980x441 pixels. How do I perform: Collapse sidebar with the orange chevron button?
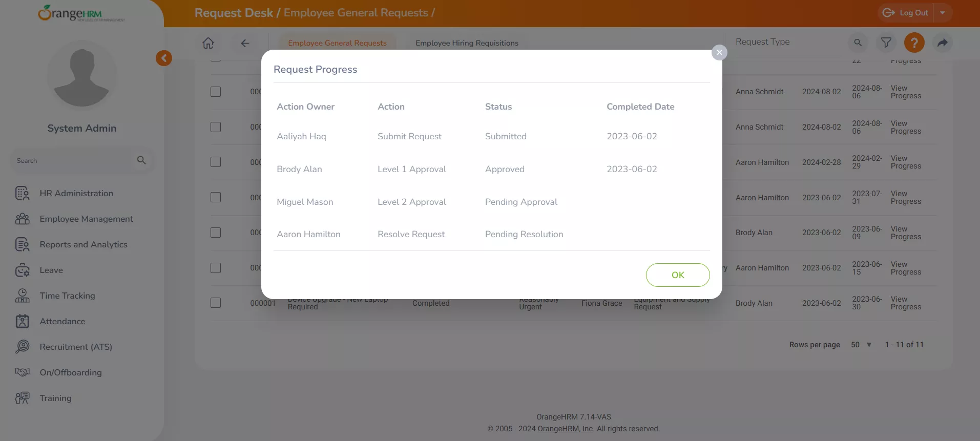click(164, 58)
